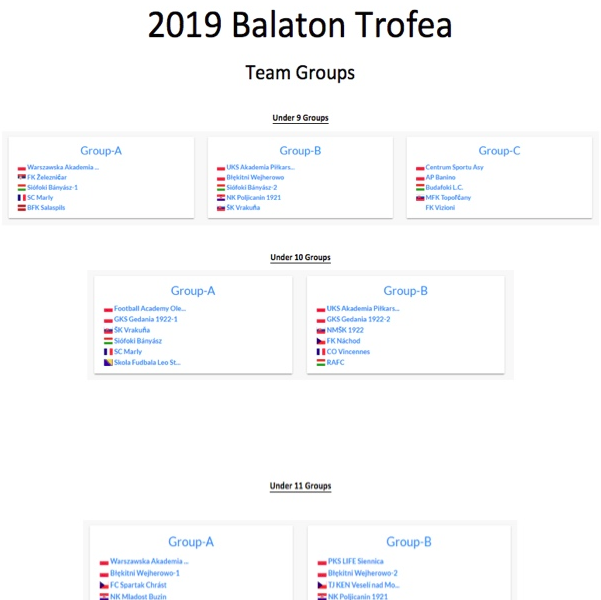The height and width of the screenshot is (600, 601).
Task: Click the Hungarian flag next to Budafoki L.C.
Action: coord(420,187)
